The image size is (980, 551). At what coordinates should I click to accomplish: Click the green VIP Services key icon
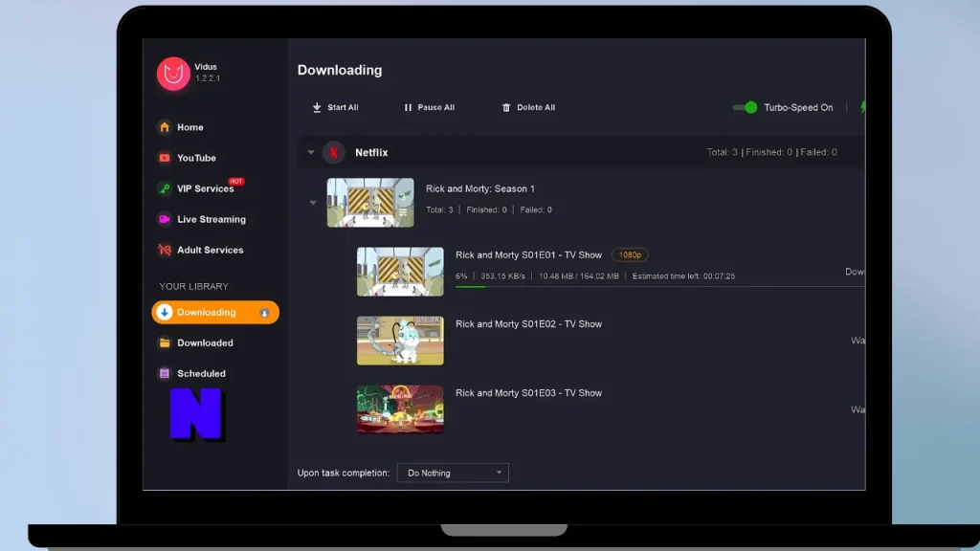[x=165, y=188]
